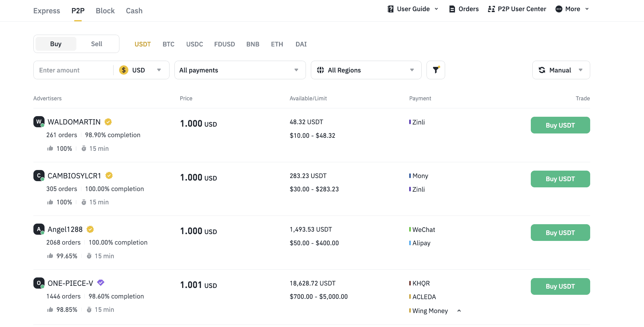Click Buy USDT for CAMBIOSYLCR1
Viewport: 644px width, 327px height.
[x=560, y=179]
